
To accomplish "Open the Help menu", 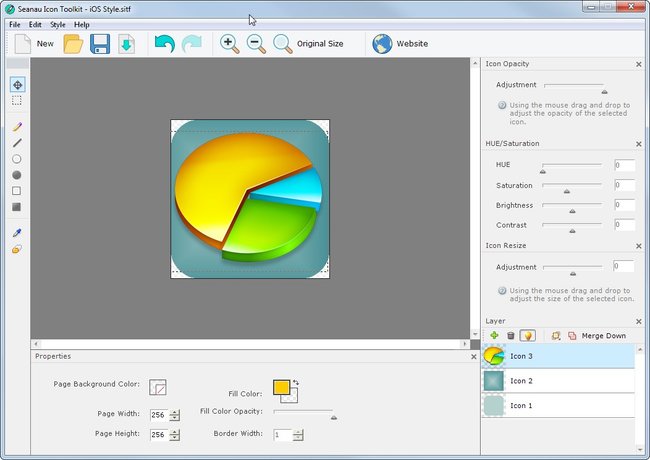I will click(82, 24).
